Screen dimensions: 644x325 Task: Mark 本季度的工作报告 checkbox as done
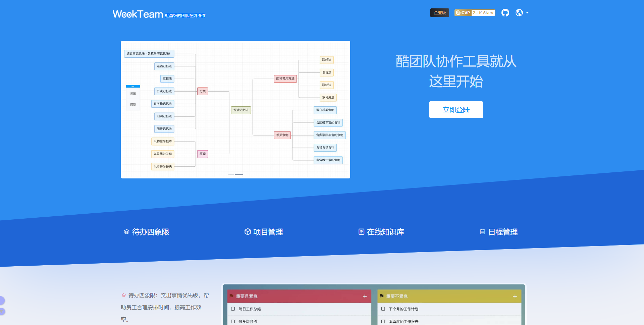[x=383, y=321]
